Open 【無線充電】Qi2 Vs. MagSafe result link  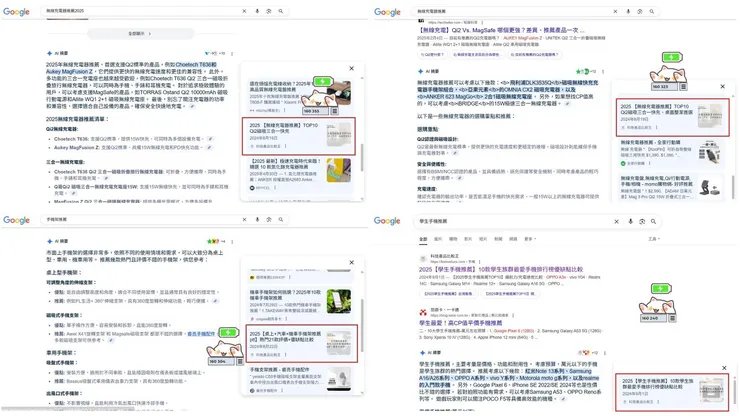coord(501,30)
